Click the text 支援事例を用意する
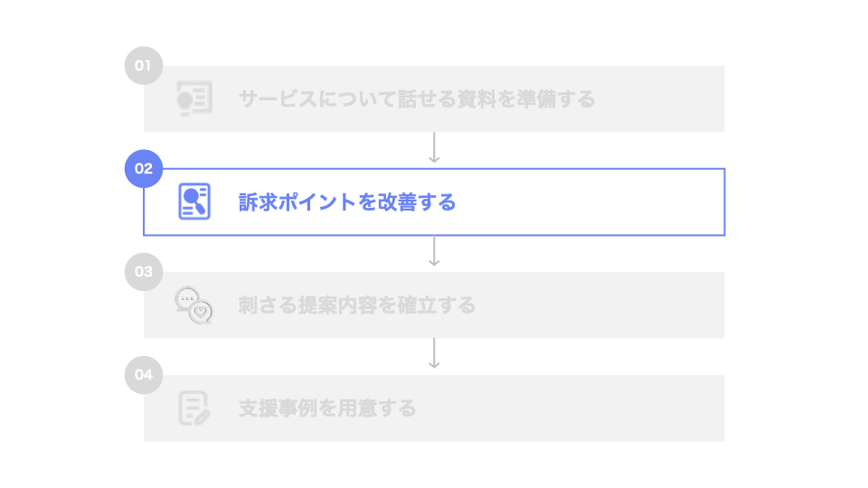 coord(327,408)
